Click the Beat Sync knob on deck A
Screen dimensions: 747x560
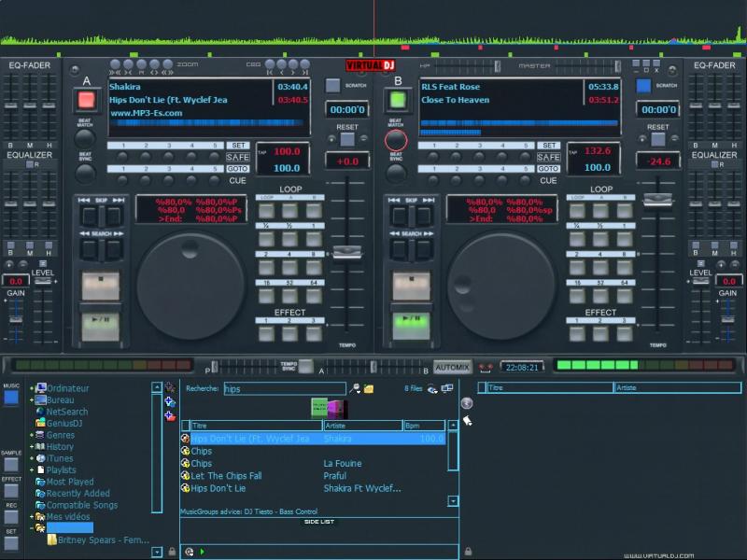pos(86,173)
